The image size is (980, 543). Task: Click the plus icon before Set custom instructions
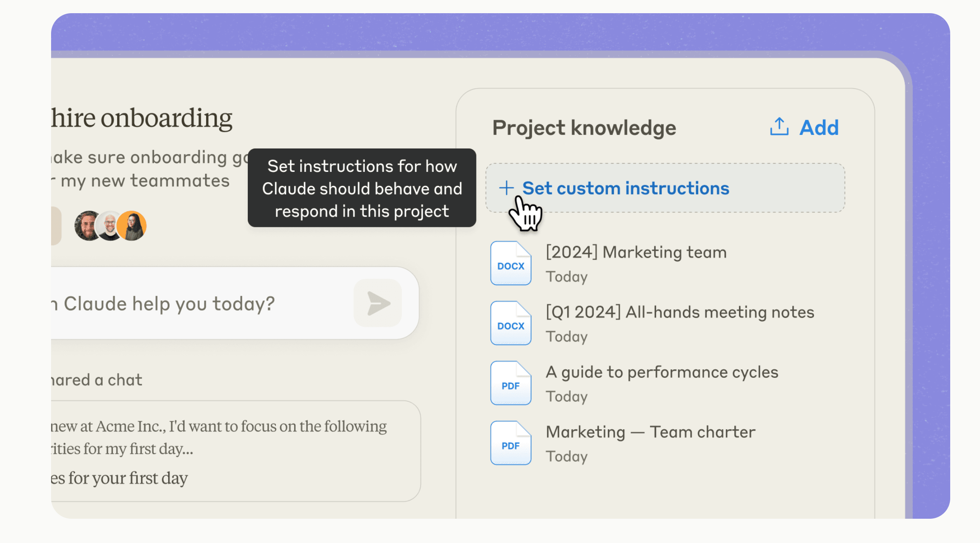coord(506,188)
